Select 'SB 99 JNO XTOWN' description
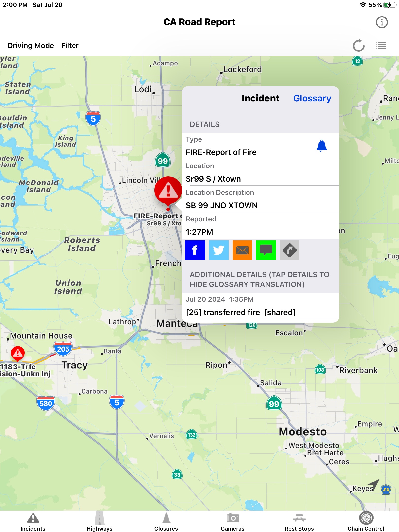The width and height of the screenshot is (399, 532). click(222, 205)
